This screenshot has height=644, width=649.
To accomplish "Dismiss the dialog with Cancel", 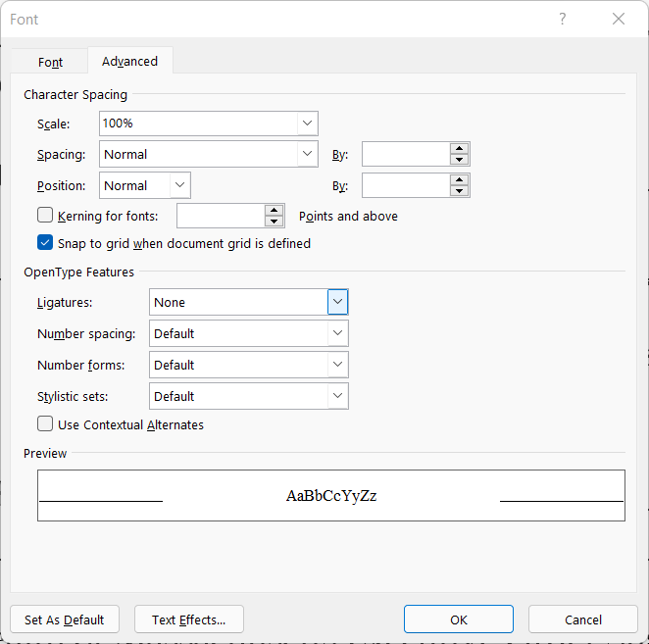I will pyautogui.click(x=582, y=619).
